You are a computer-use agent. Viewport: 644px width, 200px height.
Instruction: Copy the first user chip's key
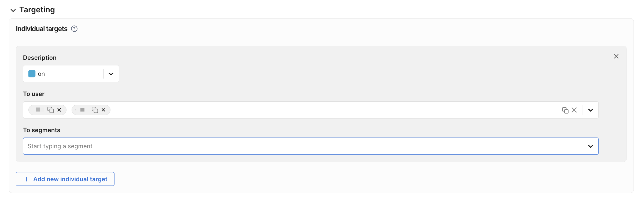[x=50, y=110]
